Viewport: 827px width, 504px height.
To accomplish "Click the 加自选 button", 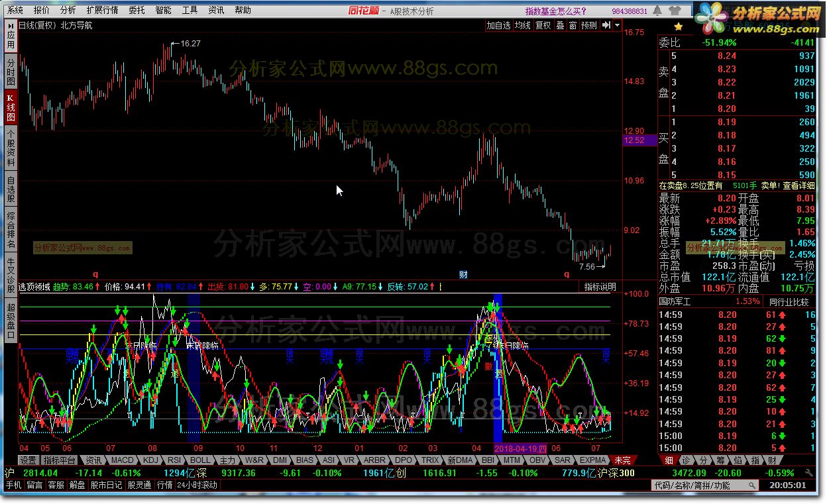I will (x=498, y=25).
